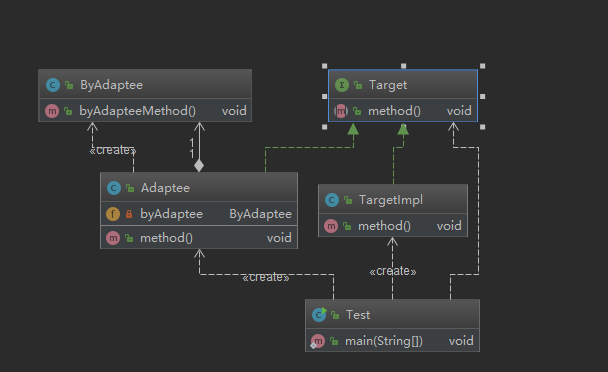
Task: Click «create» label below Adaptee
Action: click(266, 277)
